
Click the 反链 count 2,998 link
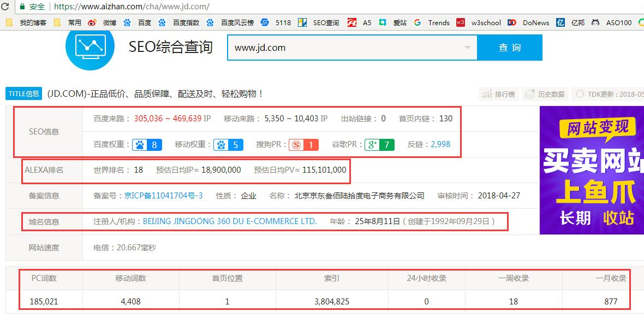click(440, 144)
